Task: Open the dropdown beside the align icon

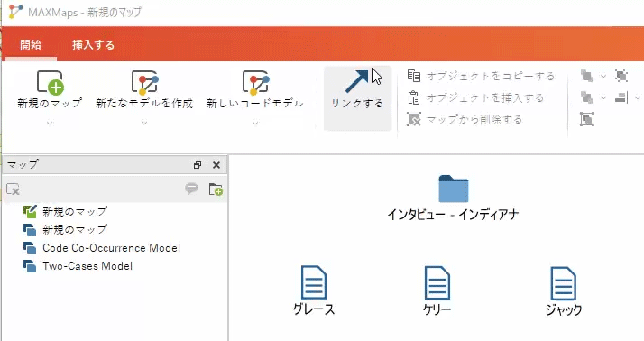Action: click(x=637, y=97)
